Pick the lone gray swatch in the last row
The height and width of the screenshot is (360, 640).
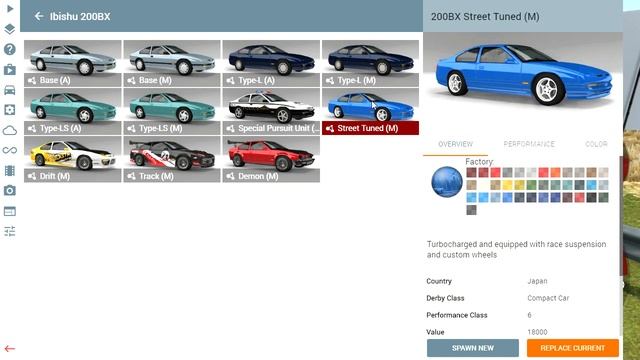point(471,210)
